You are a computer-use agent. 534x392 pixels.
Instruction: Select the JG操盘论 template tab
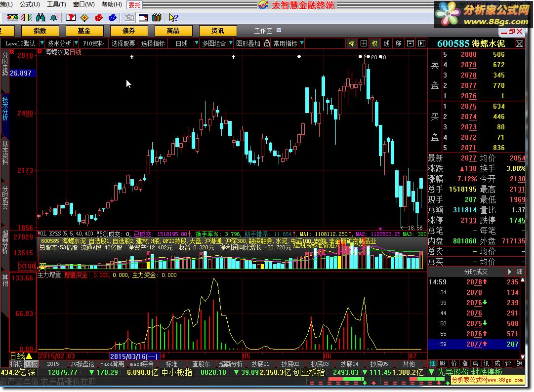82,364
